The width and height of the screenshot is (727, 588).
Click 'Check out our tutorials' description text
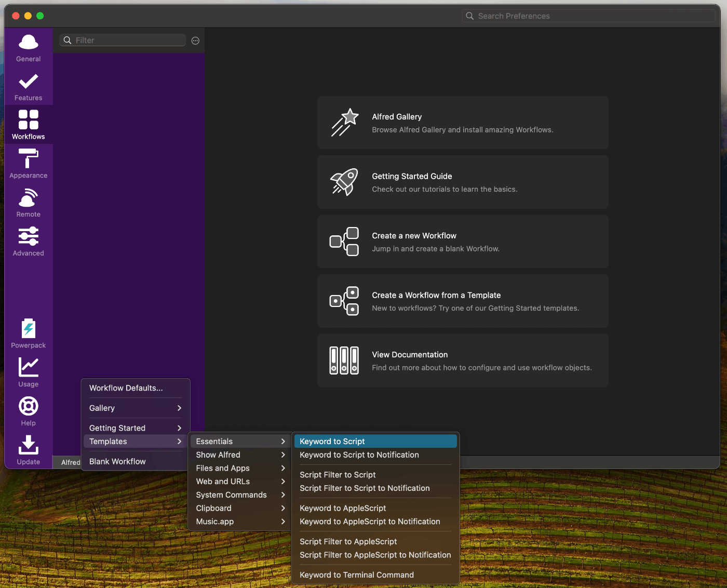[445, 189]
